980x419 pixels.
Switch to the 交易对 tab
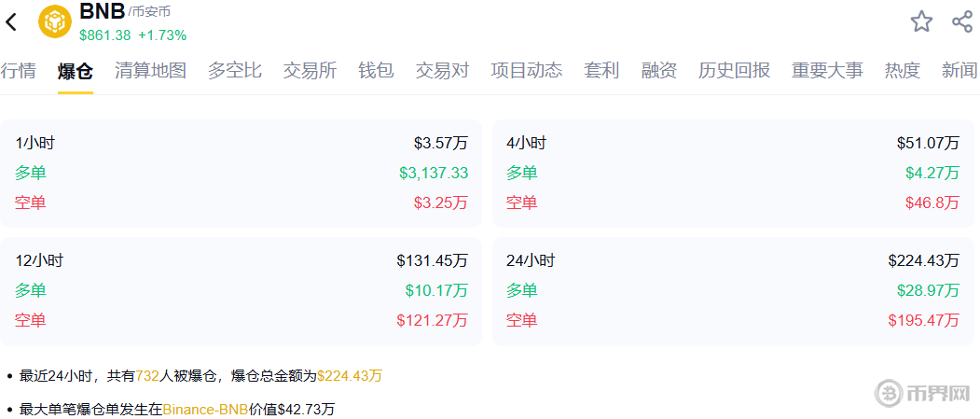442,70
